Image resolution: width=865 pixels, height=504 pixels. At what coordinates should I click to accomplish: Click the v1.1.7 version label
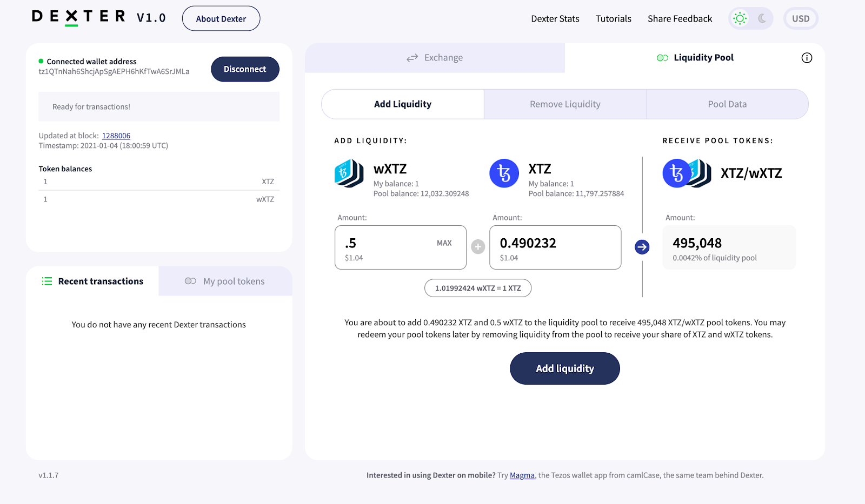(x=49, y=475)
